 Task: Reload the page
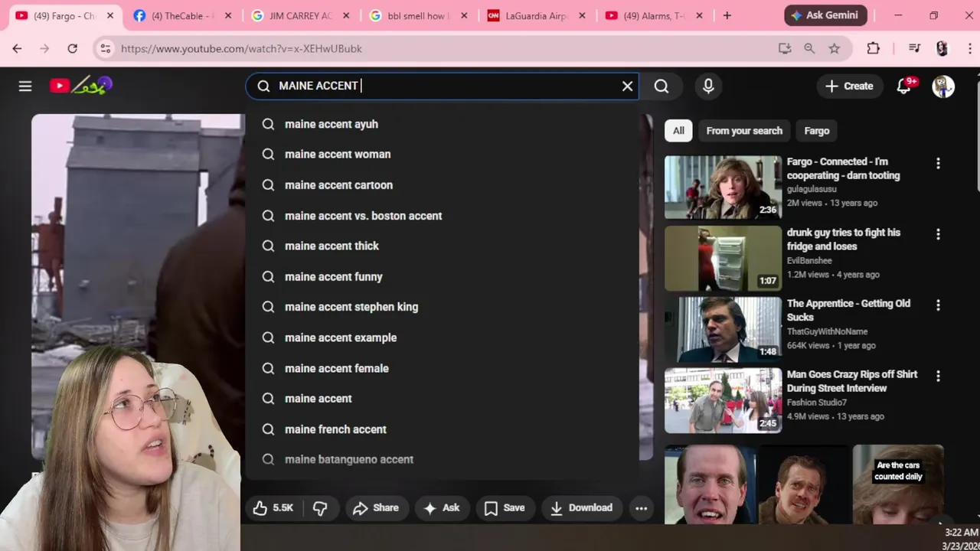click(x=72, y=48)
